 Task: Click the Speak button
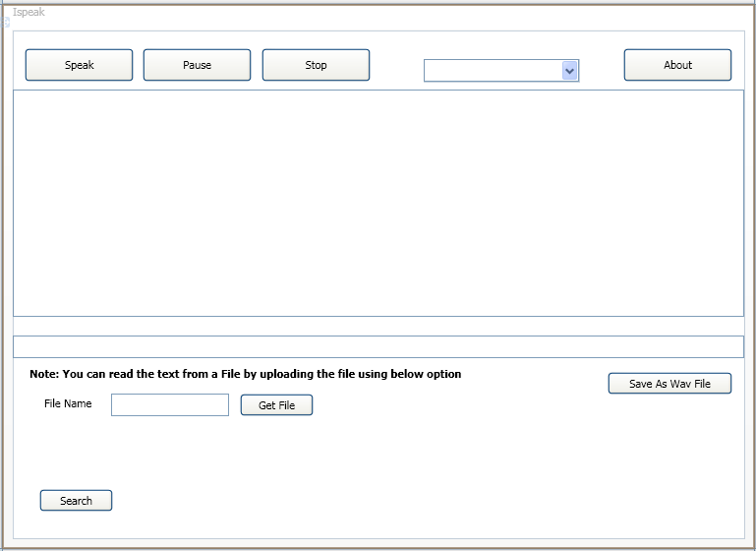click(x=79, y=65)
